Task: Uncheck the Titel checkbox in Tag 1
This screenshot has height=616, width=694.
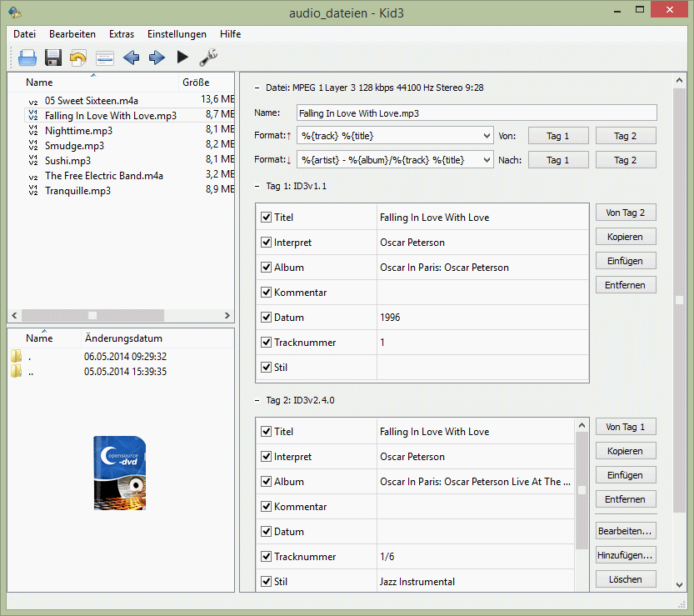Action: 267,218
